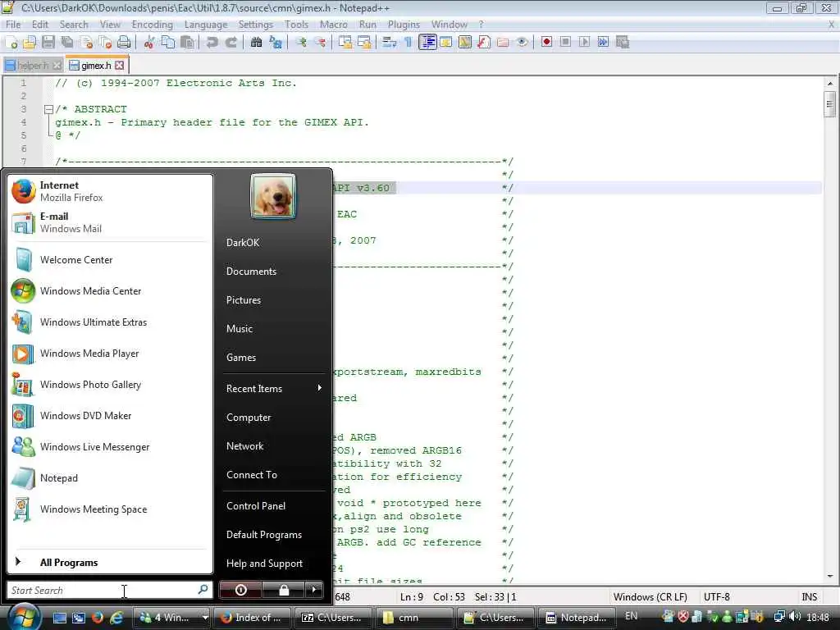Open the Plugins menu

point(404,25)
